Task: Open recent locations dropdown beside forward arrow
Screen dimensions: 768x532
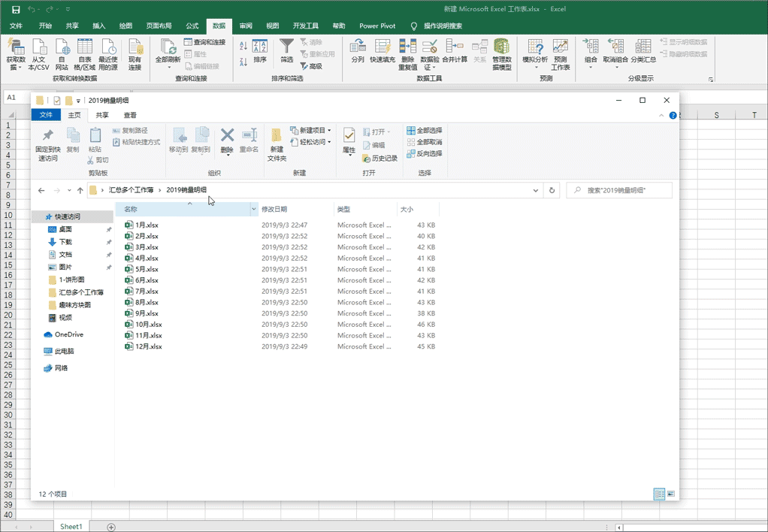Action: point(69,190)
